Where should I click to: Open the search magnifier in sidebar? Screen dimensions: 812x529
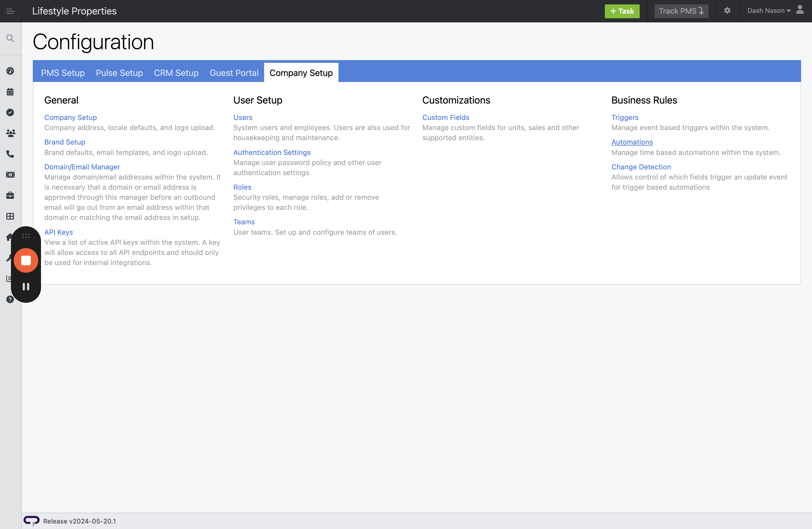[x=10, y=38]
